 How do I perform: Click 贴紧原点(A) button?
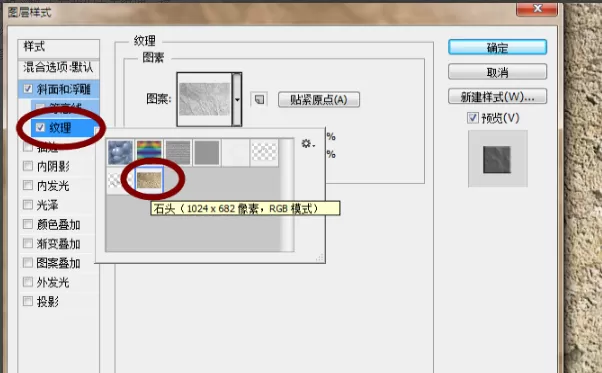[319, 100]
